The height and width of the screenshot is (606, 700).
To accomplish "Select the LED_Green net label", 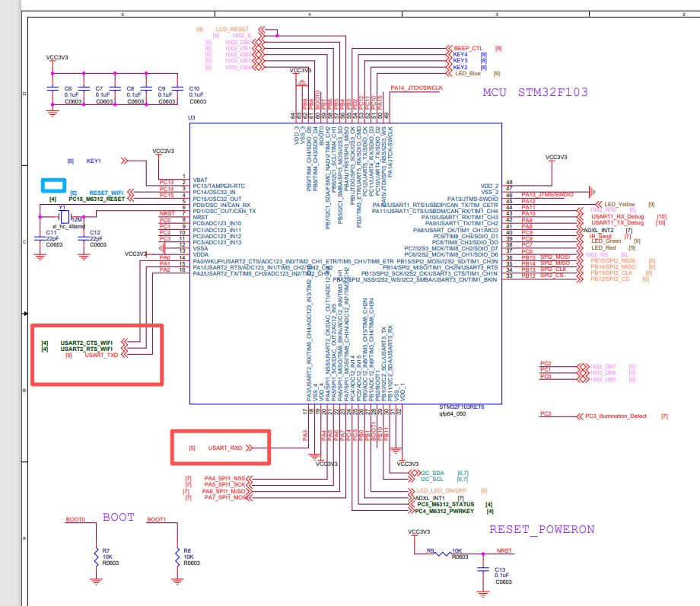I will click(606, 241).
